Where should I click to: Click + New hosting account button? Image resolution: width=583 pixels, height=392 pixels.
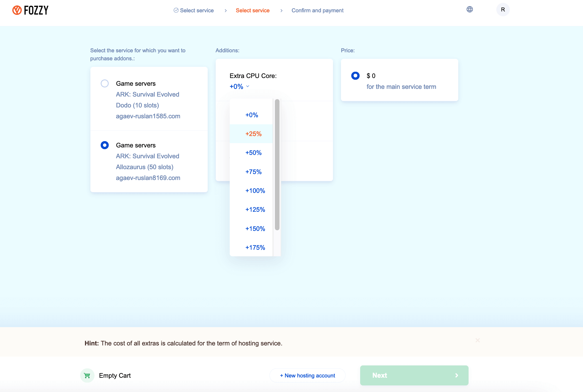coord(307,375)
